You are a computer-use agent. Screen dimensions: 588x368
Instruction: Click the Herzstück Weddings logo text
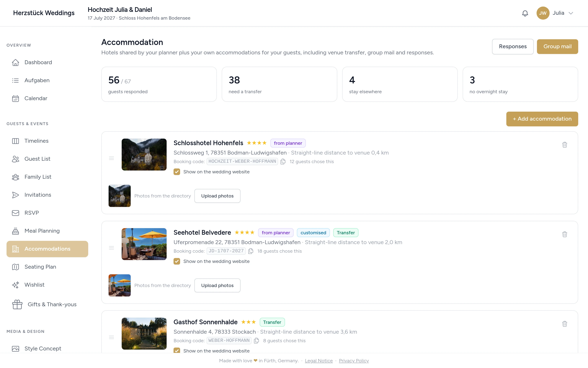[x=44, y=13]
